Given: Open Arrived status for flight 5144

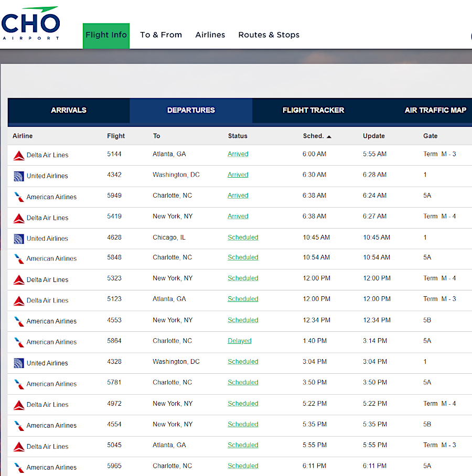Looking at the screenshot, I should pos(238,154).
